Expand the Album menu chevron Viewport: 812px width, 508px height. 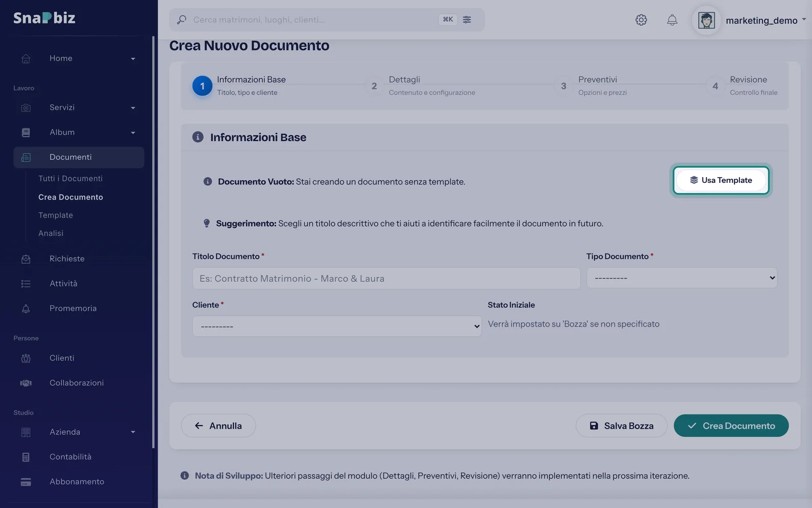[x=133, y=133]
